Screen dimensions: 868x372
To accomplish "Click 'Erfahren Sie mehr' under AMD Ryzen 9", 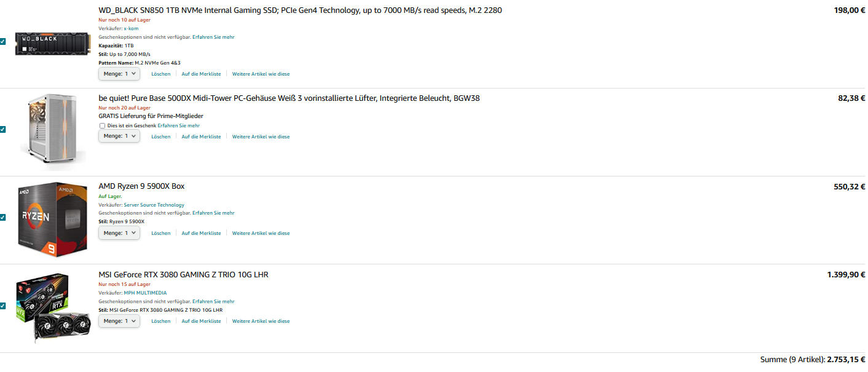I will (x=213, y=213).
